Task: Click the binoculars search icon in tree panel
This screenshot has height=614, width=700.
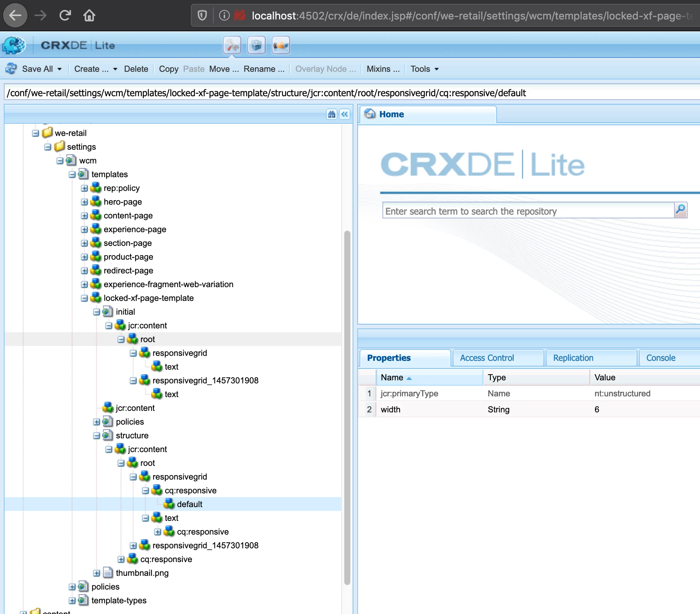Action: click(332, 114)
